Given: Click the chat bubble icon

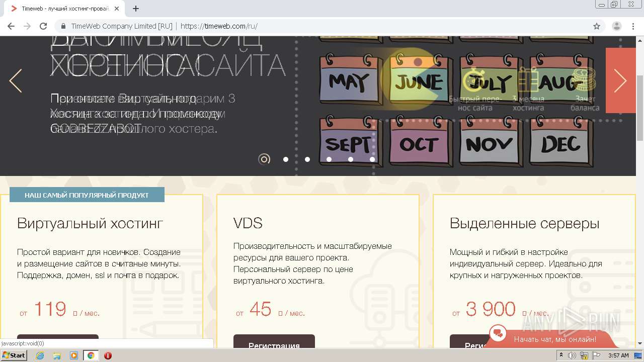Looking at the screenshot, I should [498, 333].
